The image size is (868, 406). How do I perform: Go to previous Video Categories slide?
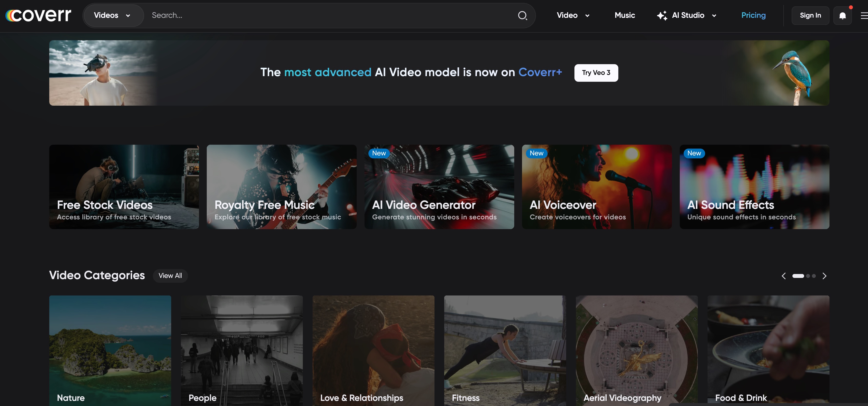coord(784,276)
